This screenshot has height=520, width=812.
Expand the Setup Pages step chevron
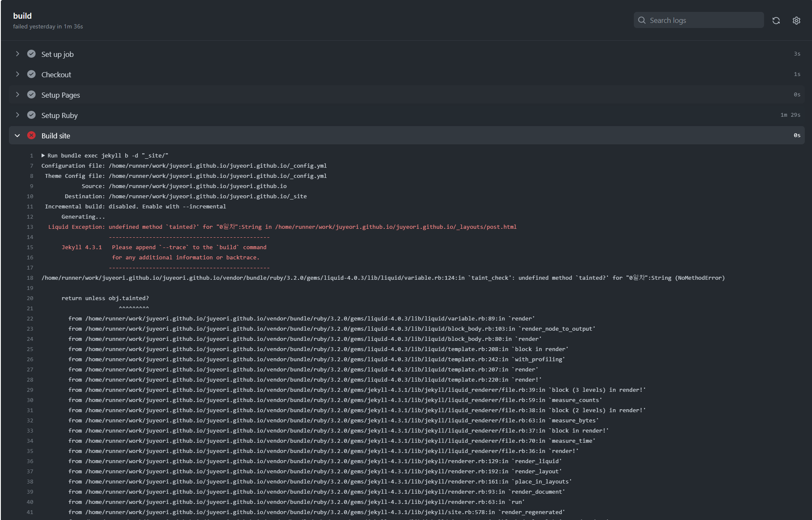(17, 95)
